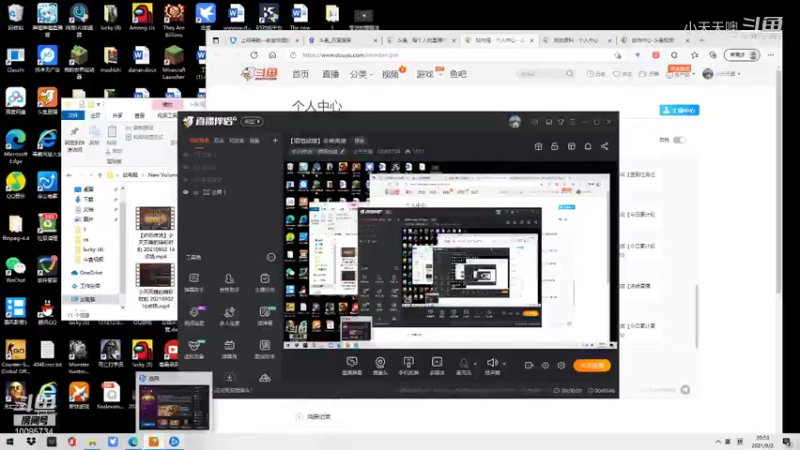
Task: Open the recording icon beside the start button
Action: coord(529,365)
